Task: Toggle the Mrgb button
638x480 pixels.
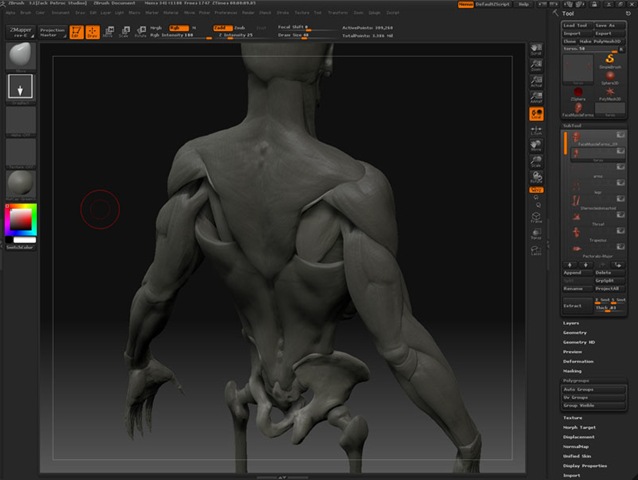Action: pos(157,28)
